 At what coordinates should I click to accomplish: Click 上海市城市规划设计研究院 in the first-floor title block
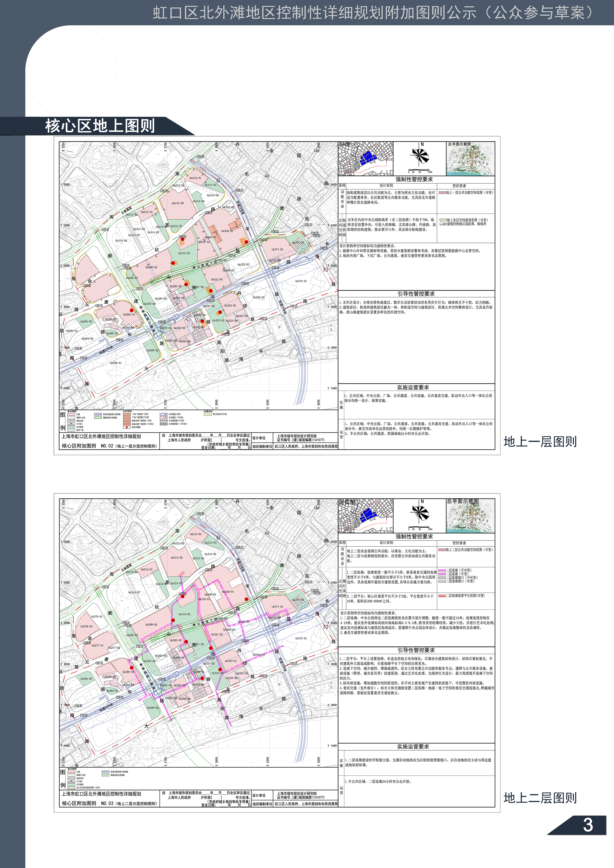[297, 436]
